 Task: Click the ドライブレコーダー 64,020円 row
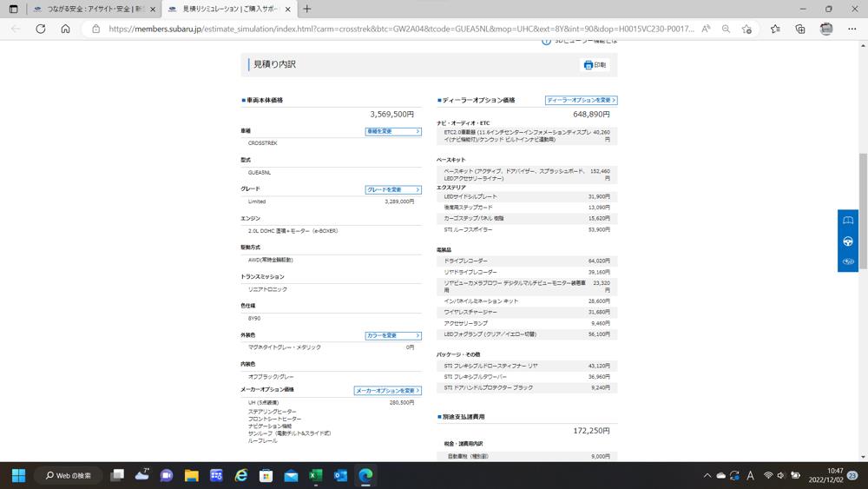coord(527,261)
